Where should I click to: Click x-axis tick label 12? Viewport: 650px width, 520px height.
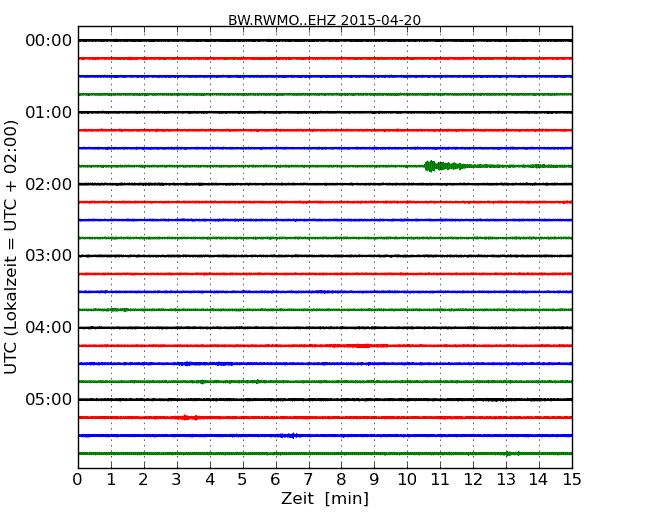tap(473, 480)
